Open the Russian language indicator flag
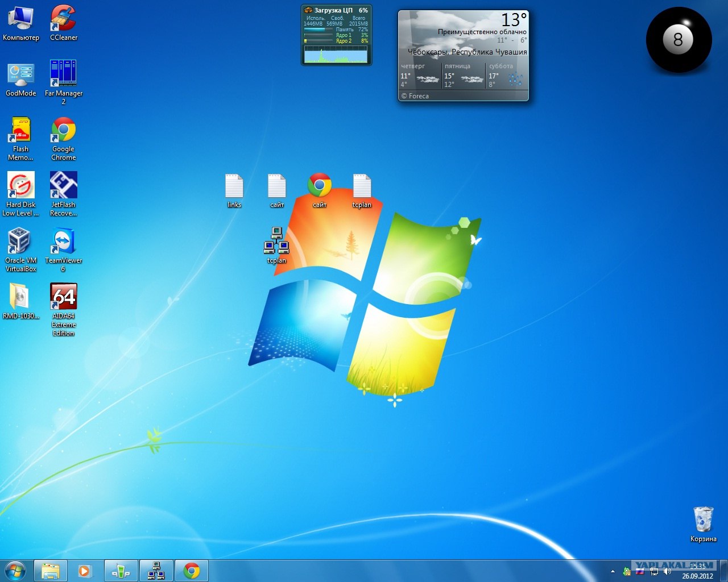This screenshot has width=728, height=582. pyautogui.click(x=640, y=571)
